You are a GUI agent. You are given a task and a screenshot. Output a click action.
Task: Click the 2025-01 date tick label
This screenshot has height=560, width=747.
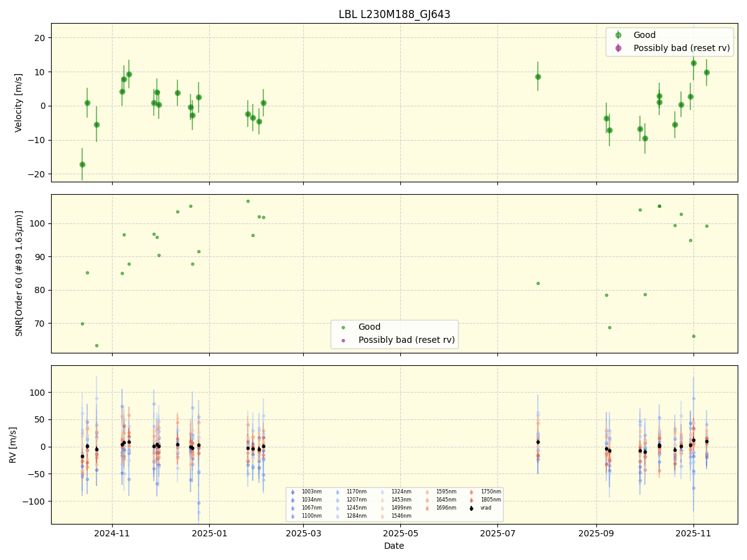pos(209,533)
